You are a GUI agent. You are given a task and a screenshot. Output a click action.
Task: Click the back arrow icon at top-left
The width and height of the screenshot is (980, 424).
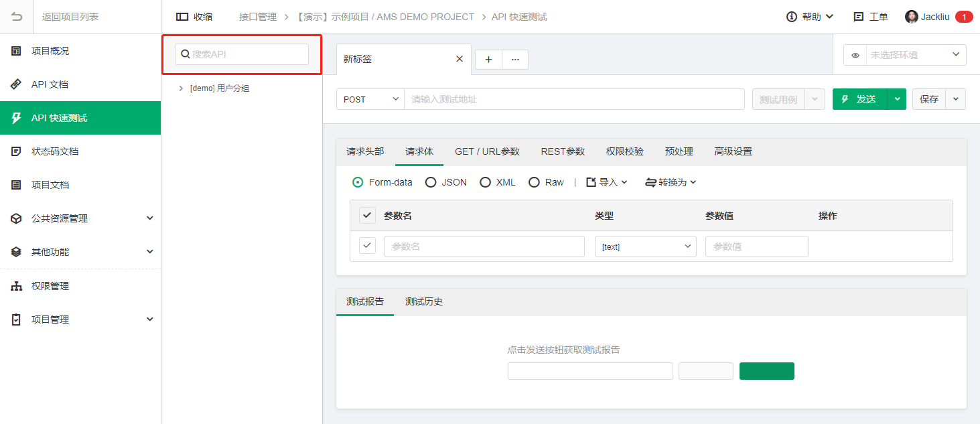(17, 17)
